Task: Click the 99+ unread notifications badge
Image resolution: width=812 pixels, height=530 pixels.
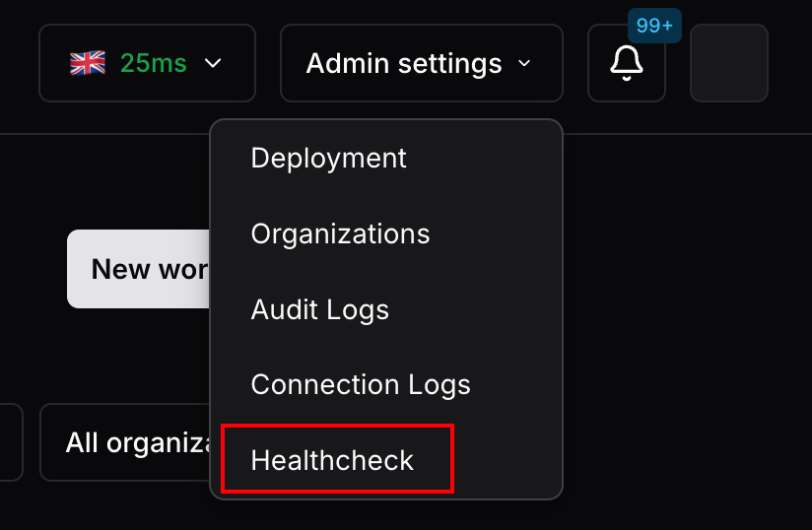Action: [x=654, y=26]
